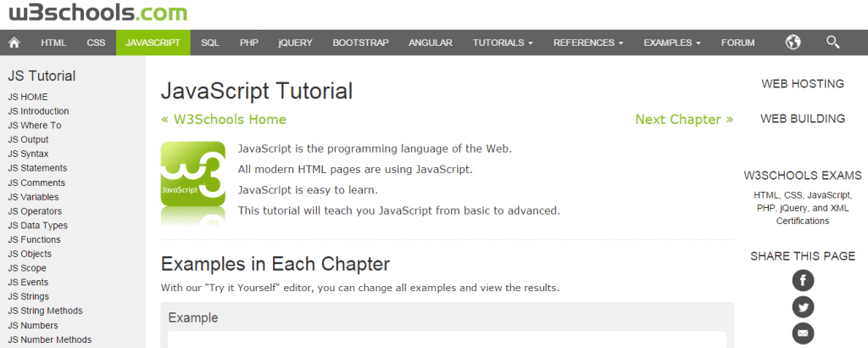The width and height of the screenshot is (868, 348).
Task: Open the jQUERY navbar item
Action: click(296, 42)
